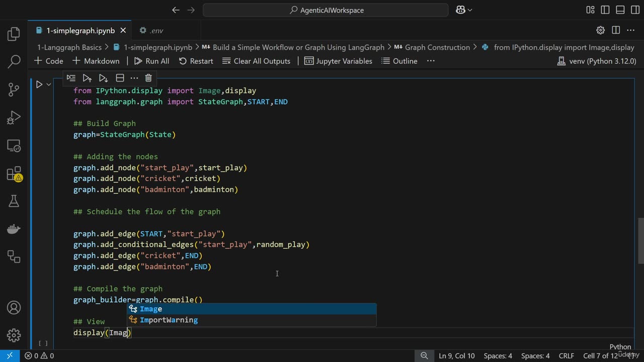Image resolution: width=644 pixels, height=362 pixels.
Task: Open the Copilot chat dropdown menu
Action: coord(470,10)
